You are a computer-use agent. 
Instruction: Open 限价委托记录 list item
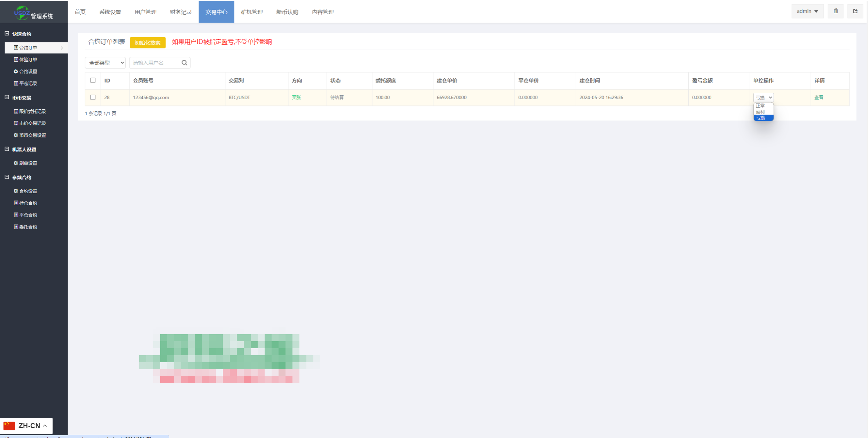[32, 111]
